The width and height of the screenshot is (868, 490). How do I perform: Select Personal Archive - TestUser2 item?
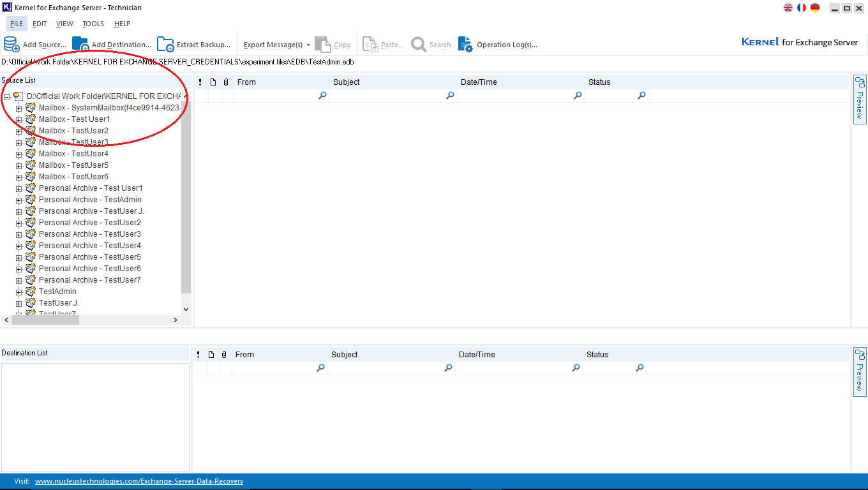tap(90, 223)
